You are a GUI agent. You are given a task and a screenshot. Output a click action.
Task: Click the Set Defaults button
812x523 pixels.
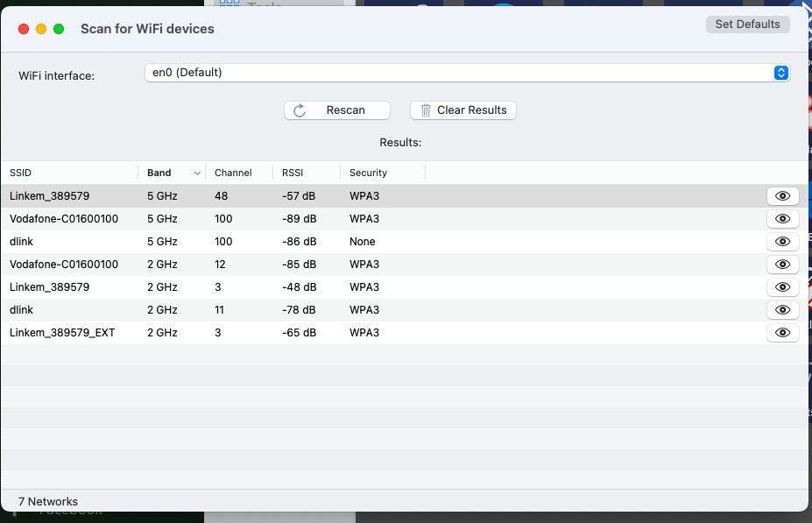tap(747, 25)
